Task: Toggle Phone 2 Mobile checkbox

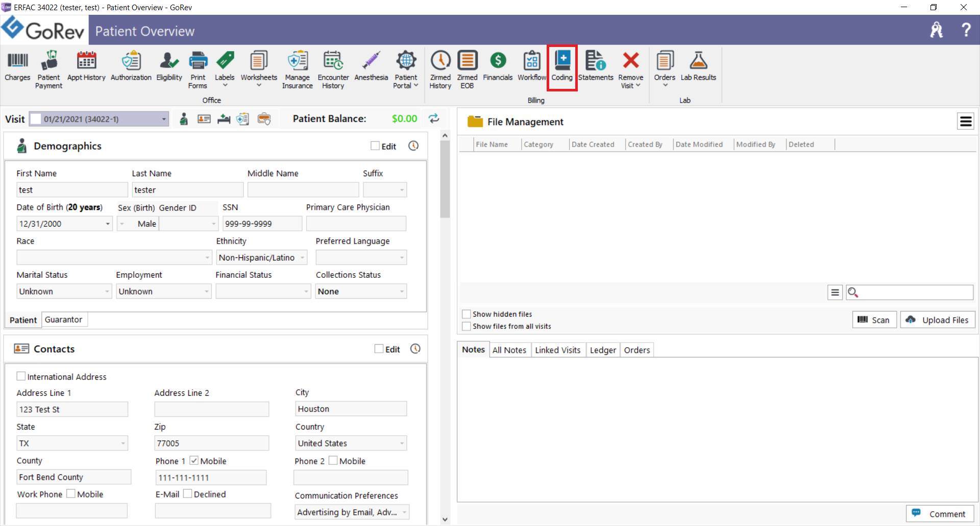Action: (333, 461)
